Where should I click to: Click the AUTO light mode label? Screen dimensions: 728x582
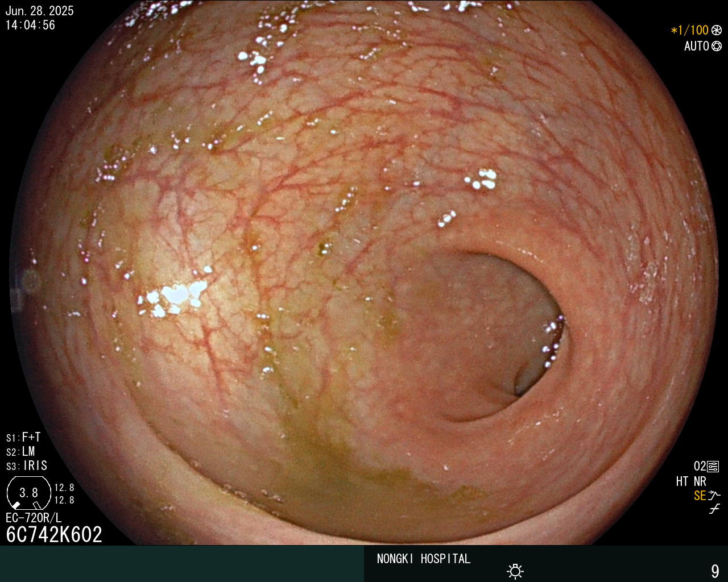[696, 46]
